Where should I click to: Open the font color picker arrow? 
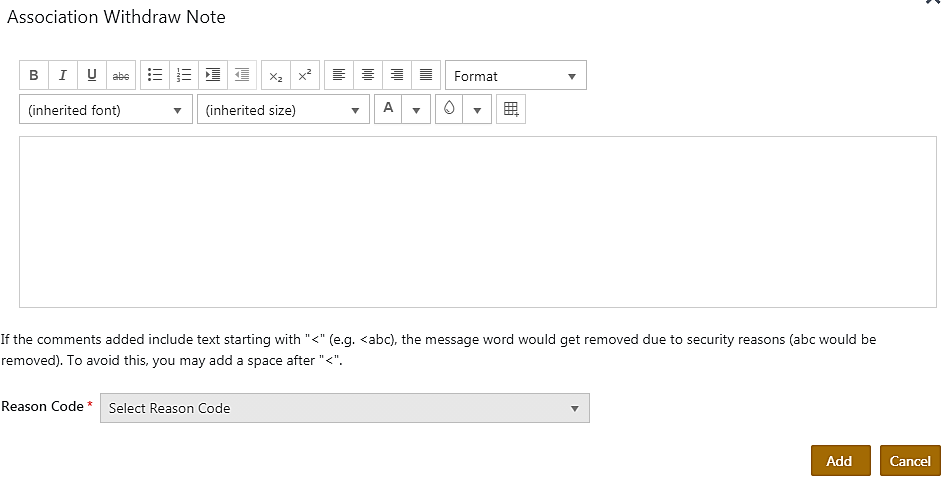(x=416, y=110)
